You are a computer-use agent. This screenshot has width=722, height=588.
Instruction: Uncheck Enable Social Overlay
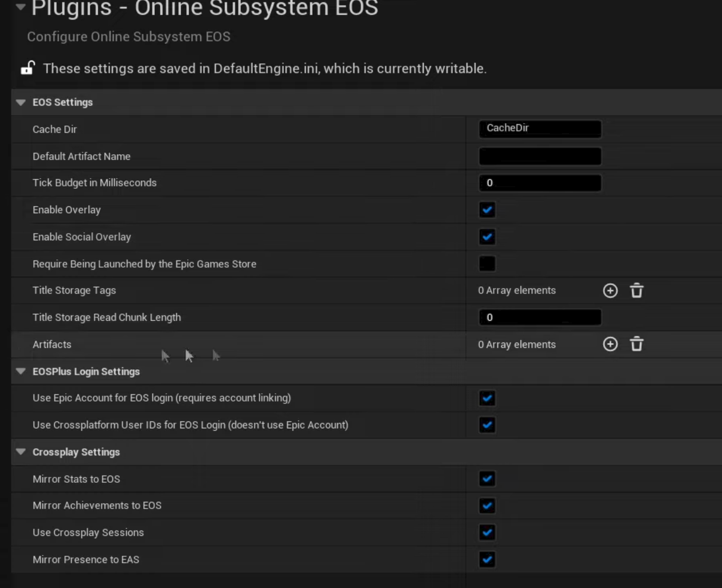click(487, 237)
